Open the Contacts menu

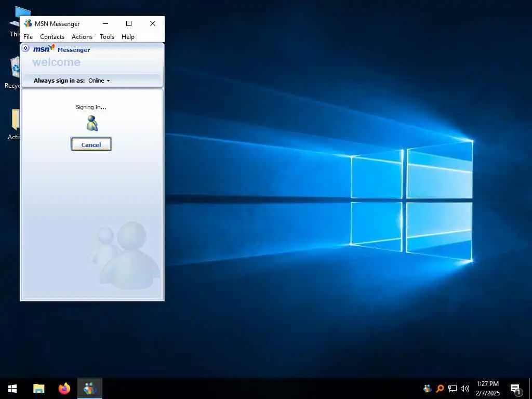pyautogui.click(x=52, y=37)
